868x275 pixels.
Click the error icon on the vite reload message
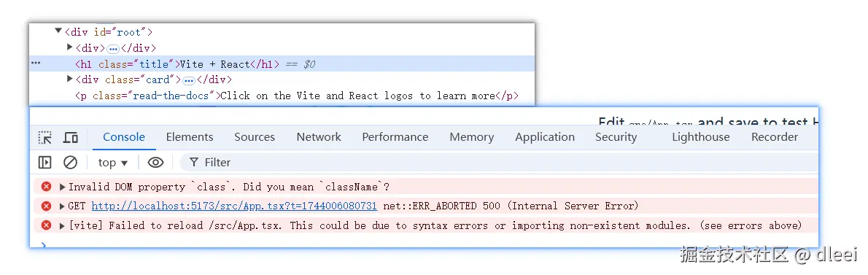click(x=47, y=225)
